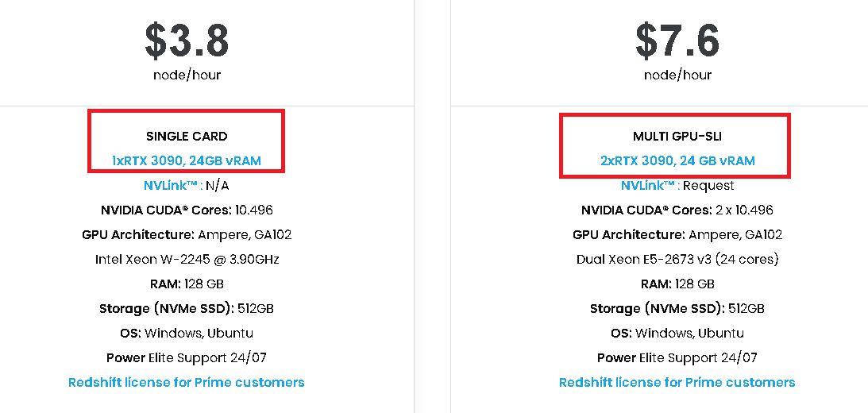
Task: Click RAM: 128 GB in Single Card plan
Action: 187,284
